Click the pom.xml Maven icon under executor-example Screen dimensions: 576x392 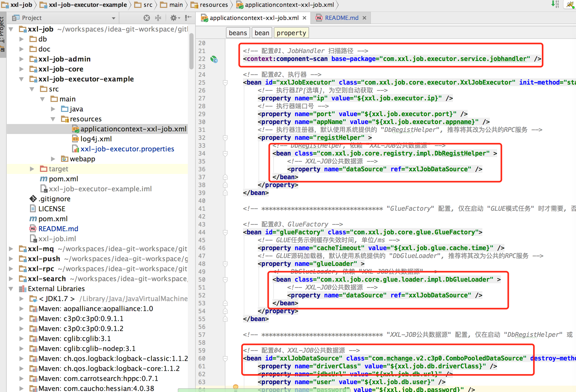pyautogui.click(x=43, y=179)
